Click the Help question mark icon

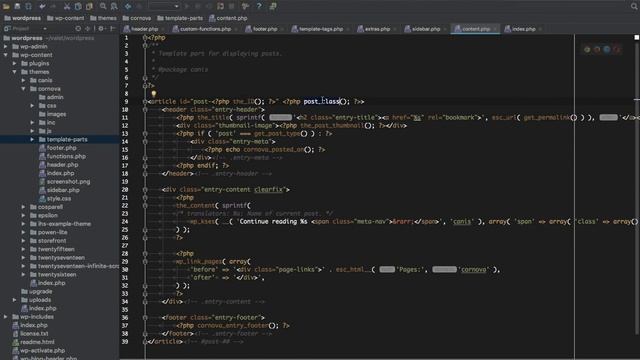coord(259,6)
